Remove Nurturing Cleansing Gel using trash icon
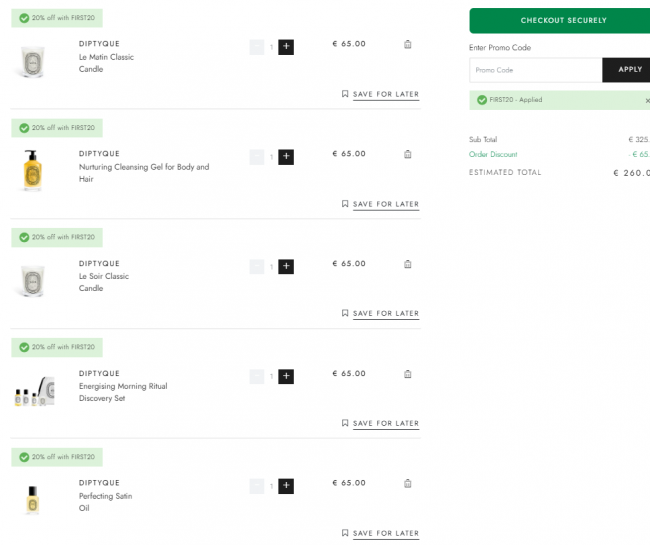Image resolution: width=650 pixels, height=545 pixels. click(x=407, y=154)
